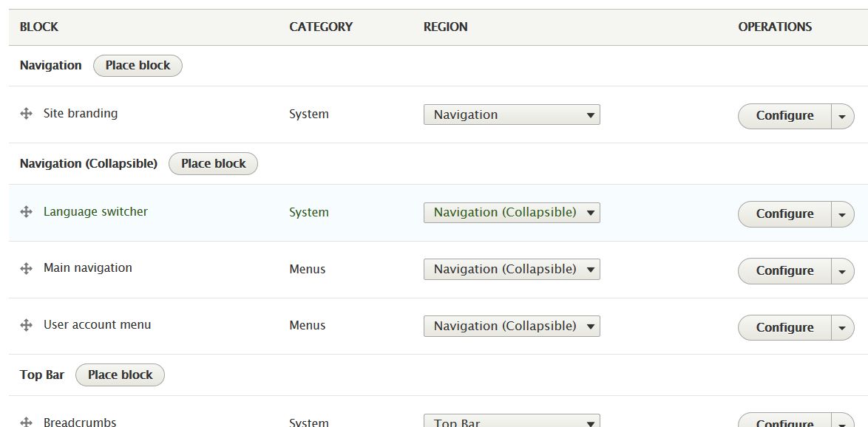Click dropdown caret beside Breadcrumbs Configure button
The image size is (868, 427).
pyautogui.click(x=842, y=423)
